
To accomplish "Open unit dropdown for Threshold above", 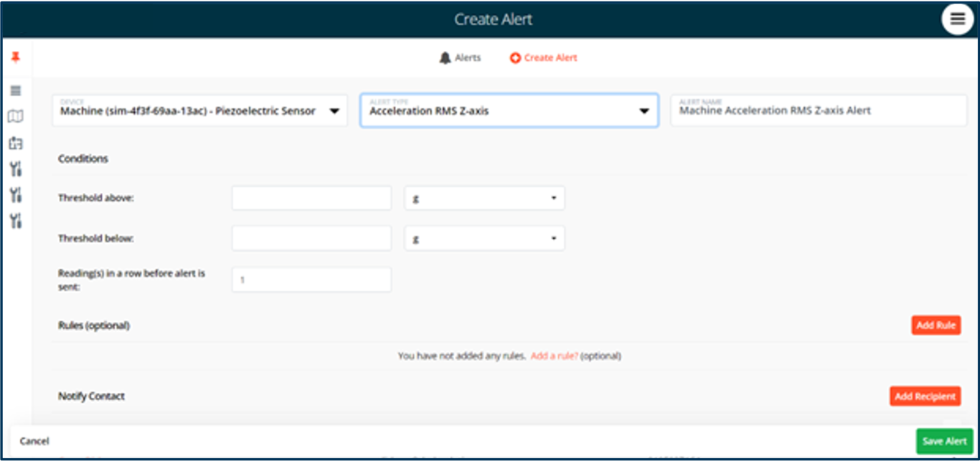I will coord(484,199).
